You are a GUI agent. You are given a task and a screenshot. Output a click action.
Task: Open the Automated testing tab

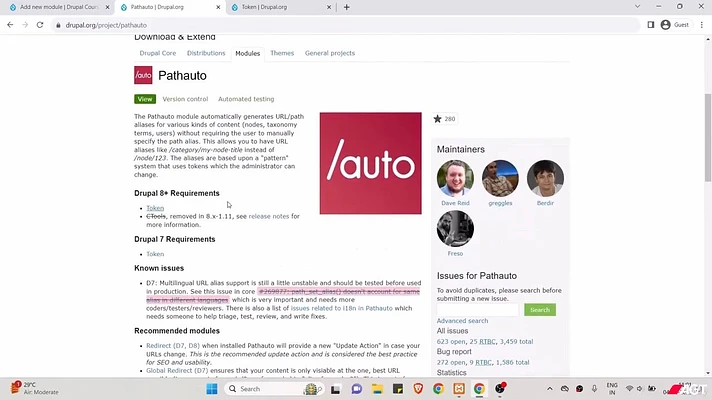246,99
